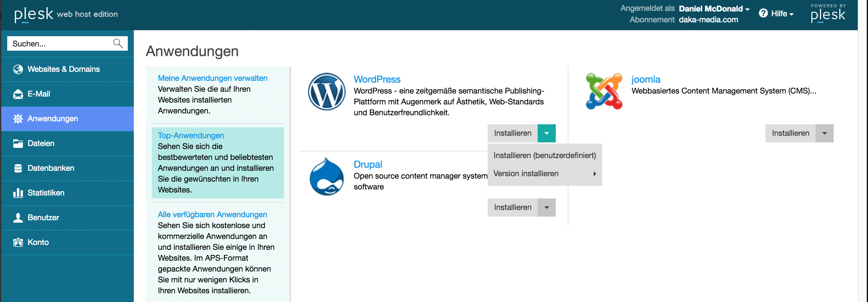Open Websites & Domains from the sidebar

63,69
